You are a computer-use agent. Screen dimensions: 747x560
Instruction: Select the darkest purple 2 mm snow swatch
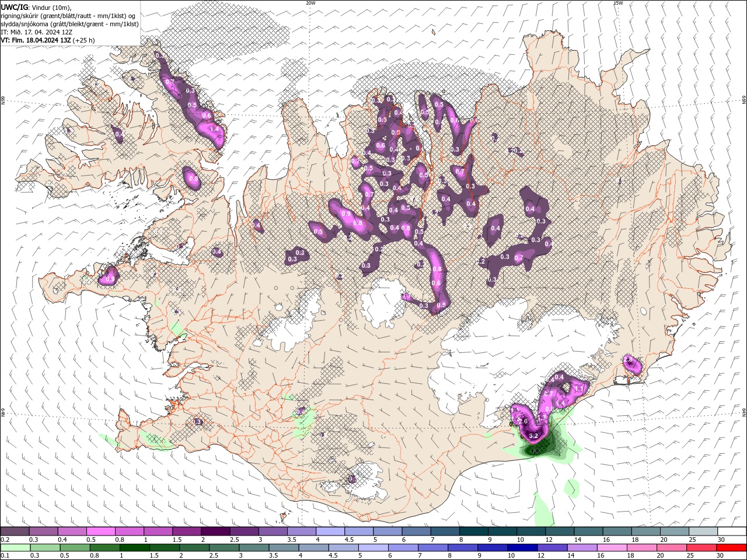[x=215, y=531]
